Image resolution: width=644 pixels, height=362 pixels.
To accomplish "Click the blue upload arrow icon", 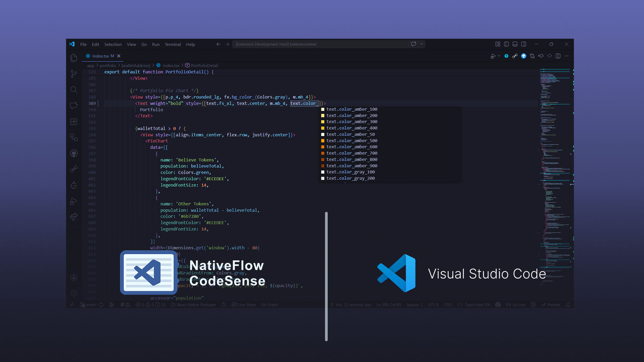I will [x=524, y=56].
